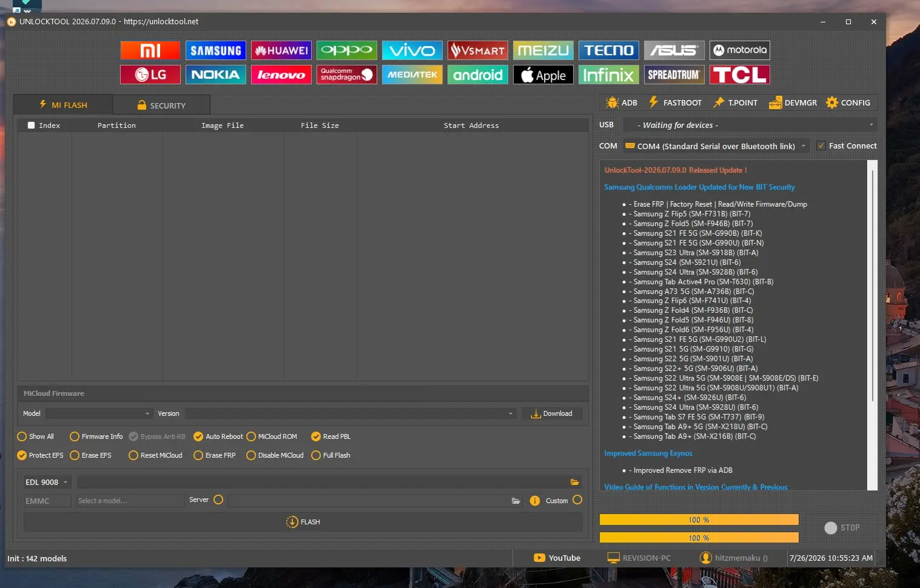Click the FLASH button
Image resolution: width=920 pixels, height=588 pixels.
(x=303, y=522)
